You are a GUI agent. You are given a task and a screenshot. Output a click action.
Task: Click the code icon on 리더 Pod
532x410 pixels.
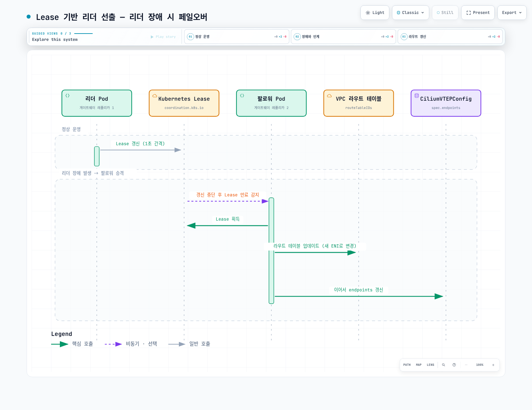(x=67, y=96)
